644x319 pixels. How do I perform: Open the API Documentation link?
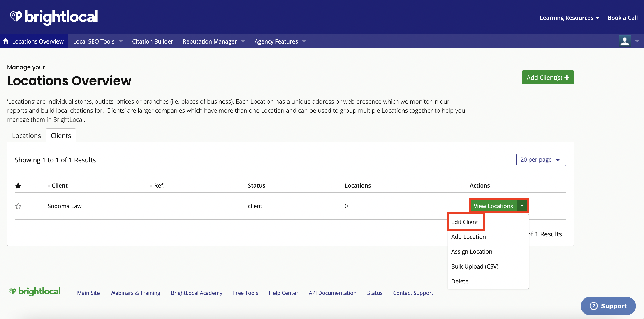click(333, 293)
